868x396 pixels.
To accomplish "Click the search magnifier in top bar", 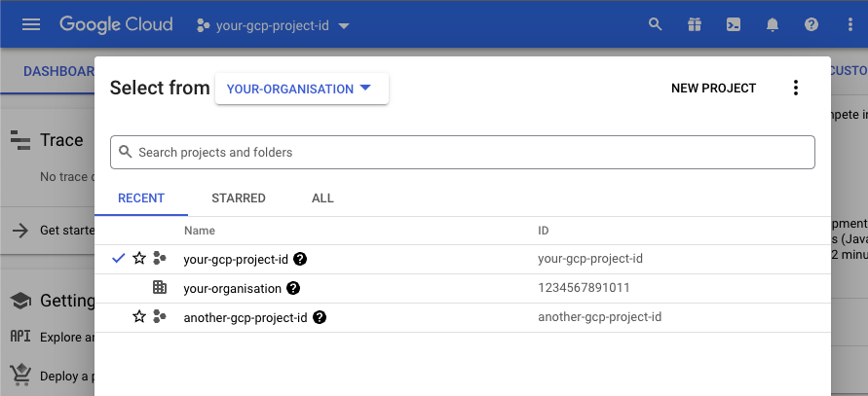I will [x=656, y=24].
